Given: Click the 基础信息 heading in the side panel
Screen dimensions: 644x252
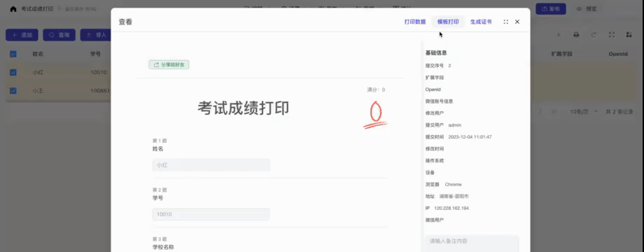Looking at the screenshot, I should (x=436, y=53).
